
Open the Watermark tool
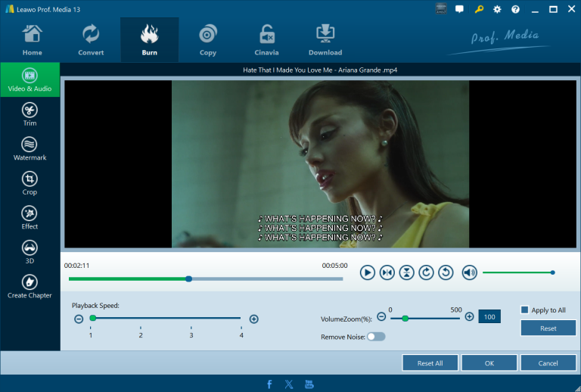pos(30,149)
